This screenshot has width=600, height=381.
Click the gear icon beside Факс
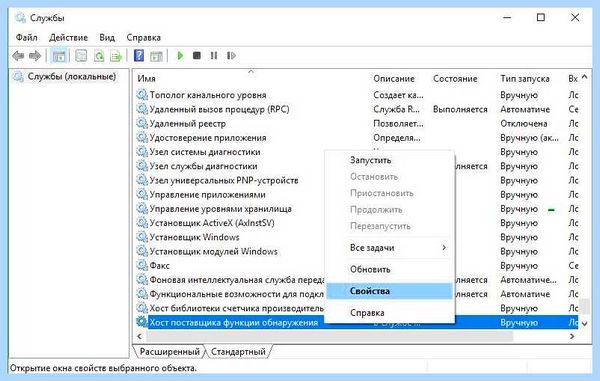[x=142, y=265]
